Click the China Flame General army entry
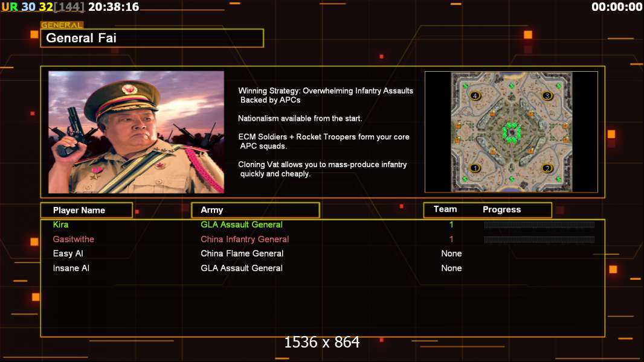Image resolution: width=644 pixels, height=362 pixels. click(x=242, y=254)
